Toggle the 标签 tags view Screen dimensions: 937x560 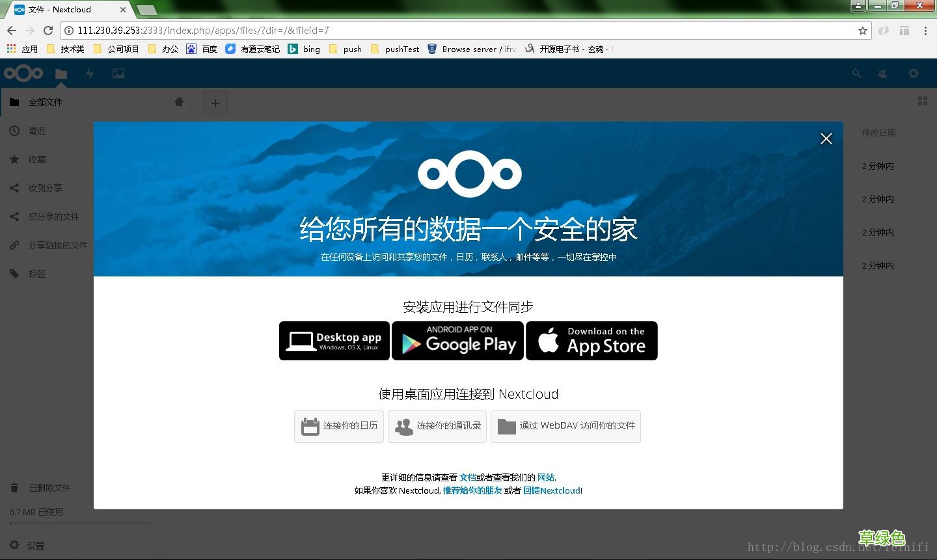[x=37, y=273]
